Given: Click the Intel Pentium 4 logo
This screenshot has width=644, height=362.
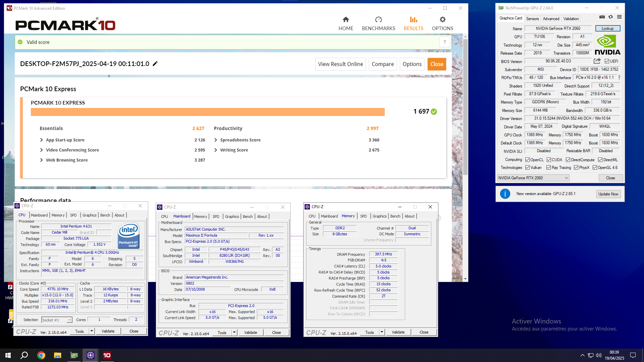Looking at the screenshot, I should click(129, 236).
